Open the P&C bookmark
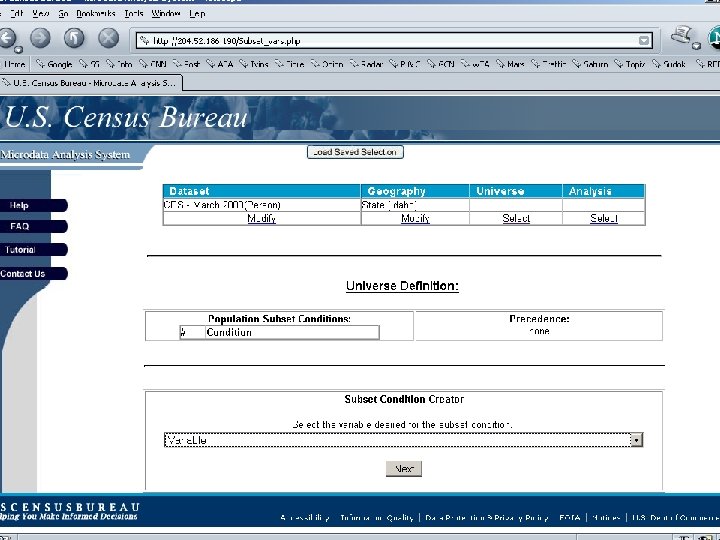 click(x=405, y=64)
